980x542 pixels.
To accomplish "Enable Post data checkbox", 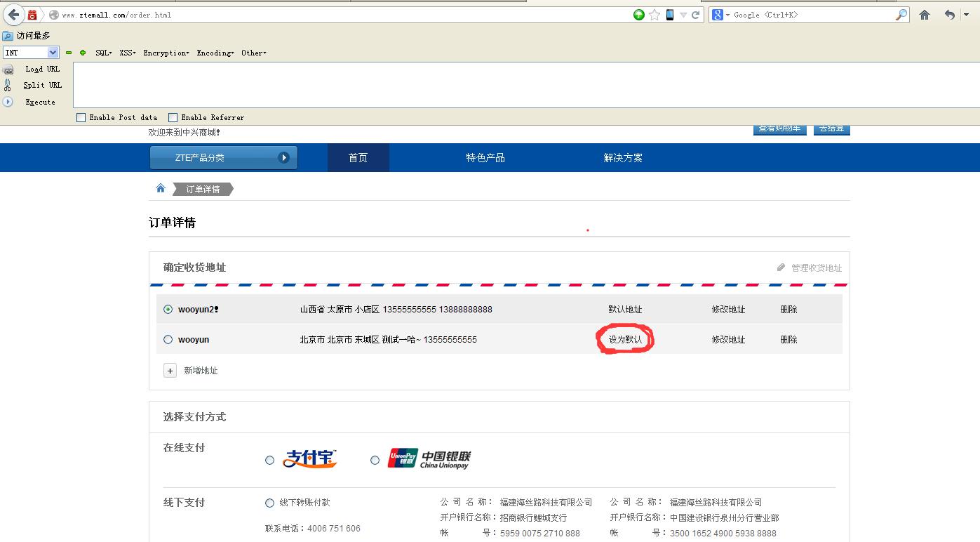I will 81,117.
